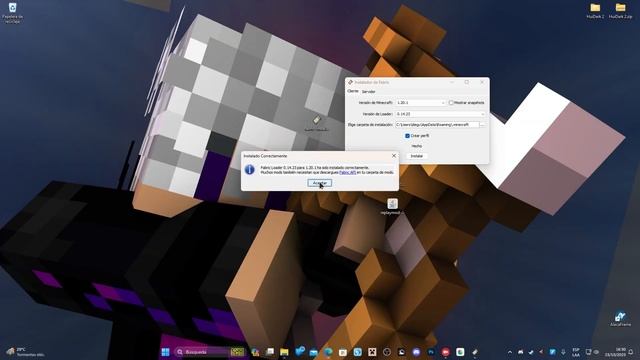
Task: Click the download arrow tray icon
Action: pyautogui.click(x=563, y=352)
